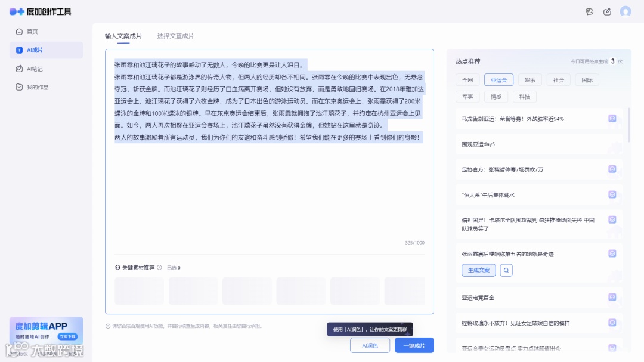Click the 度加剪辑APP download banner

[46, 330]
